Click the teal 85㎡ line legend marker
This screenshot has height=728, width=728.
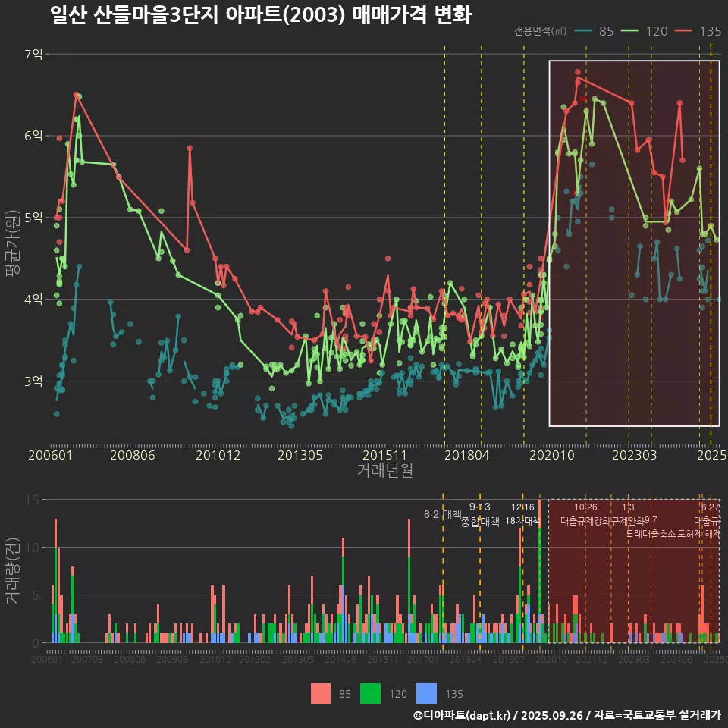(584, 31)
